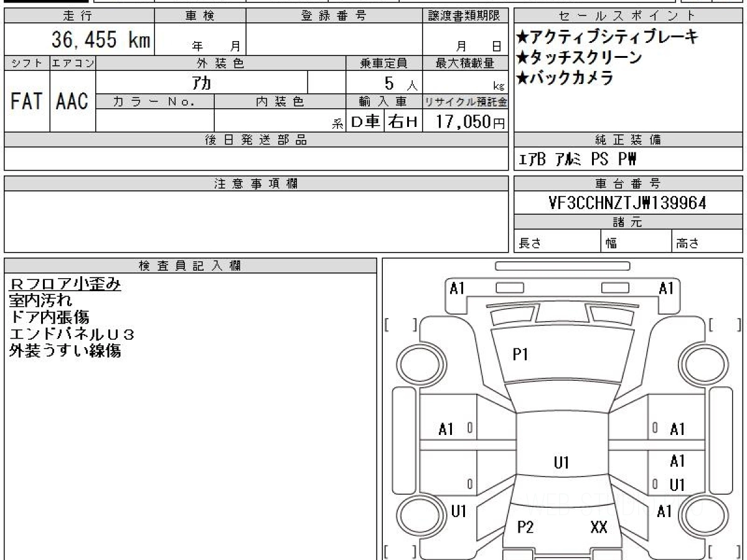Click the 外装色 header cell

click(x=221, y=63)
